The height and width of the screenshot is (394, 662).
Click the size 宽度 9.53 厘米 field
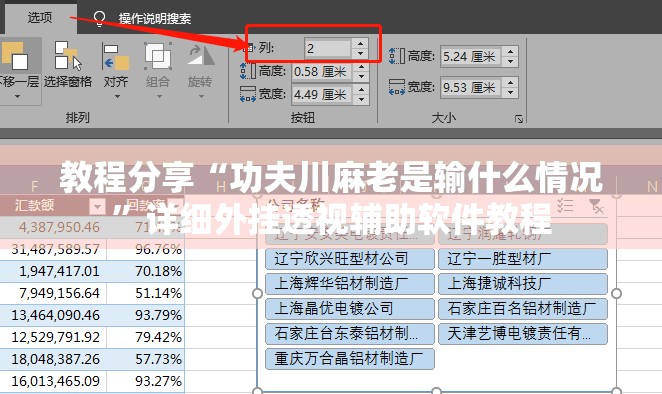(x=470, y=87)
